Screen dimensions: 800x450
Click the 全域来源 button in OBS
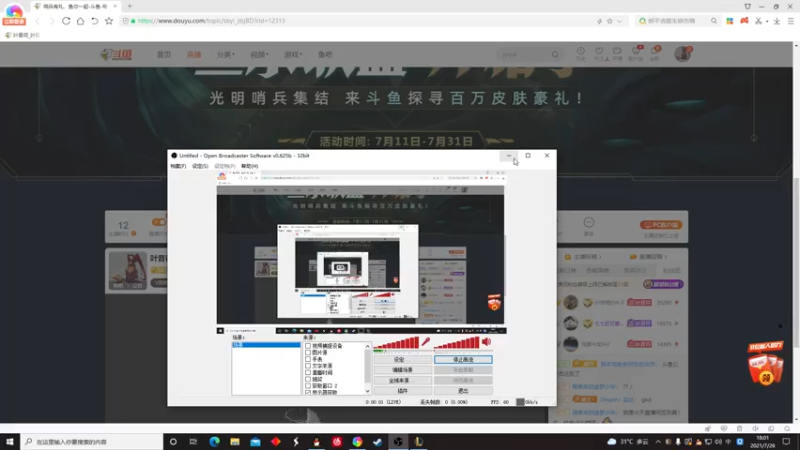tap(403, 381)
